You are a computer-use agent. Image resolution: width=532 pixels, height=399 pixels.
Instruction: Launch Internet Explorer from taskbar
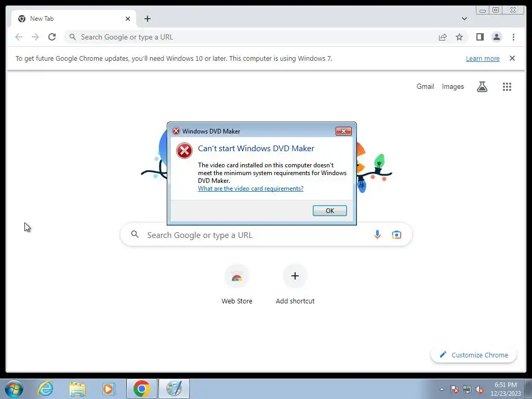tap(46, 389)
